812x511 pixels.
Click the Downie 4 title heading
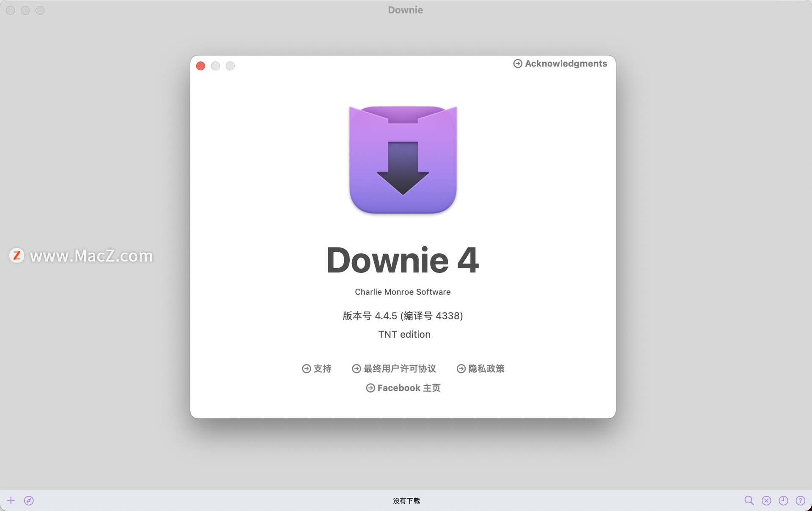click(403, 260)
